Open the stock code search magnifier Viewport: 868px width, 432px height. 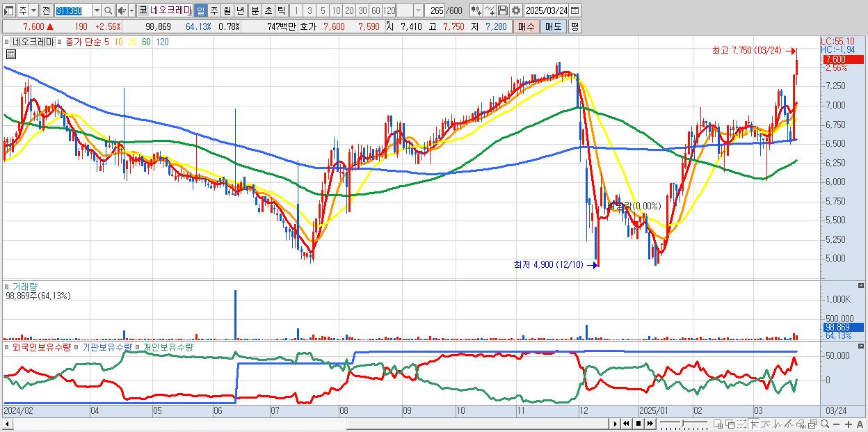108,10
